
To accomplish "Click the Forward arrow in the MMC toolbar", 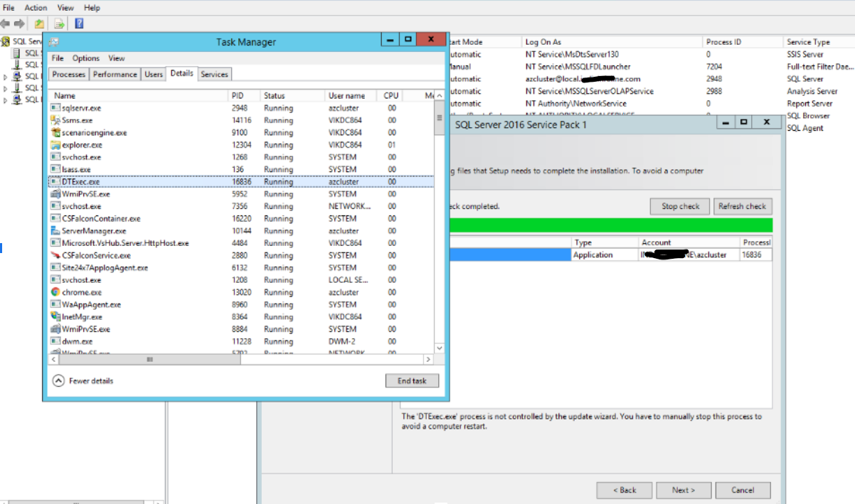I will pos(19,23).
